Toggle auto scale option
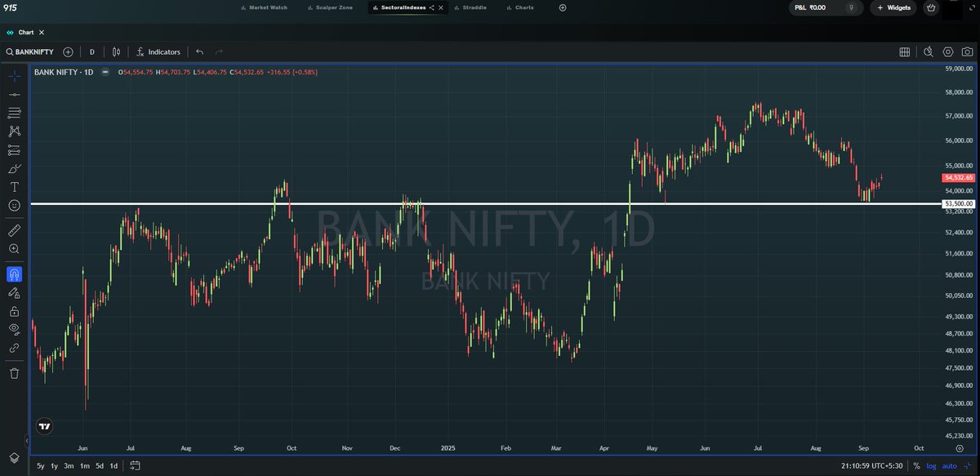 coord(949,465)
